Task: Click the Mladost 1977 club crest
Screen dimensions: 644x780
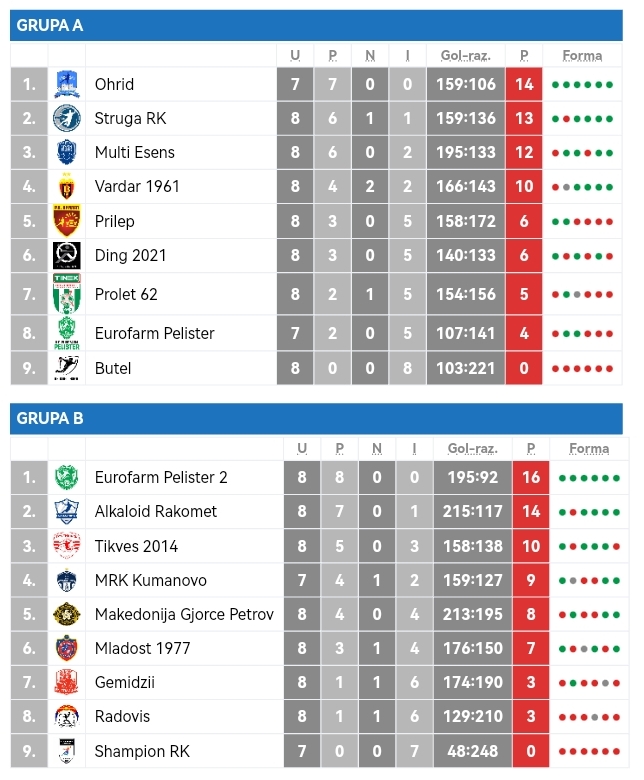Action: coord(66,648)
